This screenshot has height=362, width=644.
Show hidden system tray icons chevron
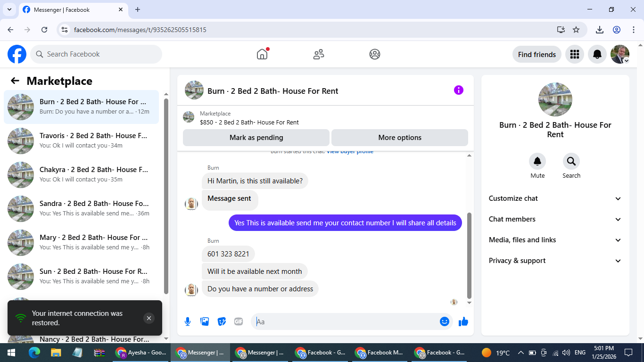pos(521,353)
